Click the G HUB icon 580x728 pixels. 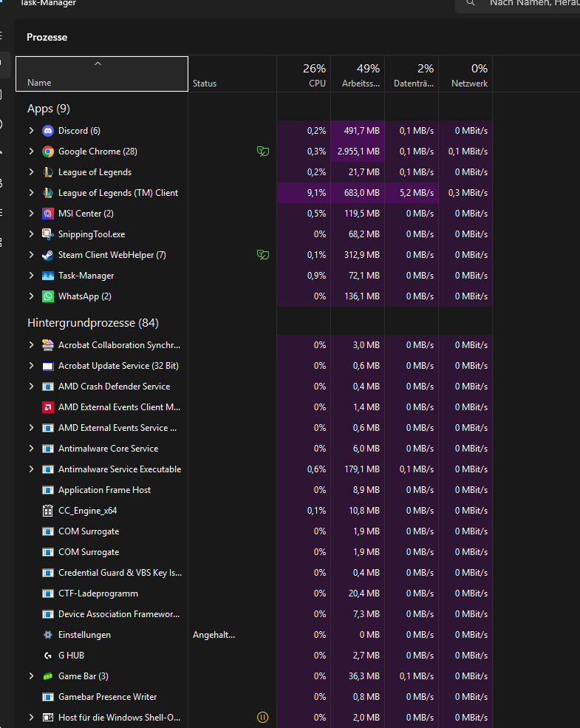[x=48, y=656]
